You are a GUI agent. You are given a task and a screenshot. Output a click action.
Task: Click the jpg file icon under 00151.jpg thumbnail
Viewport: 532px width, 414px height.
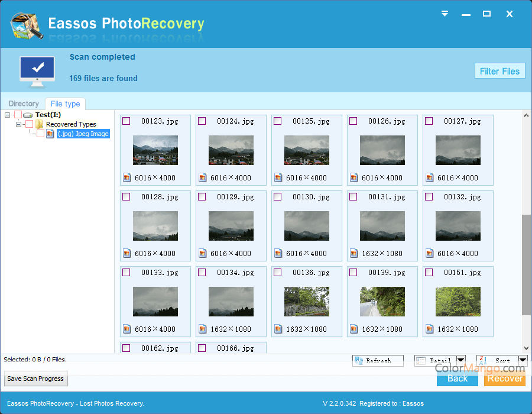point(429,329)
